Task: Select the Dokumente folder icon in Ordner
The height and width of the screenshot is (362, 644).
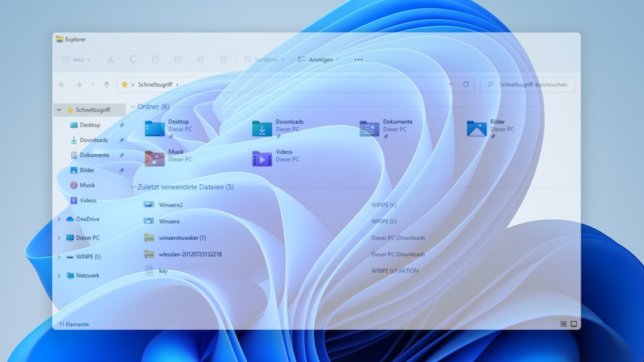Action: pos(369,129)
